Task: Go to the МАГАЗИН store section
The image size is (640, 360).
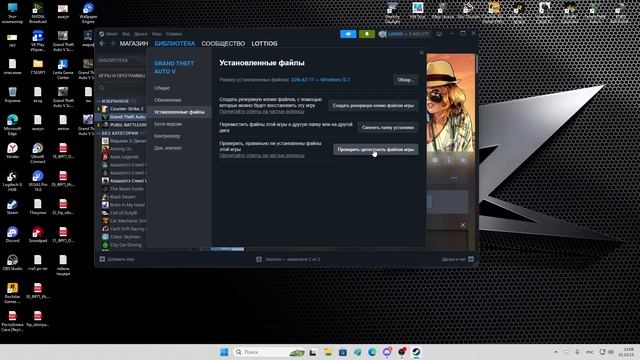Action: tap(134, 43)
